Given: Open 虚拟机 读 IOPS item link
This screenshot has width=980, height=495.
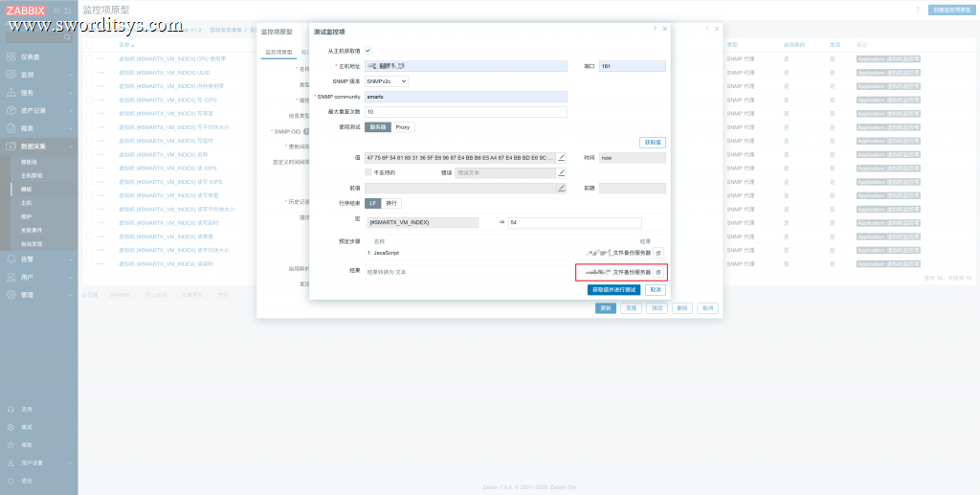Looking at the screenshot, I should pos(167,169).
